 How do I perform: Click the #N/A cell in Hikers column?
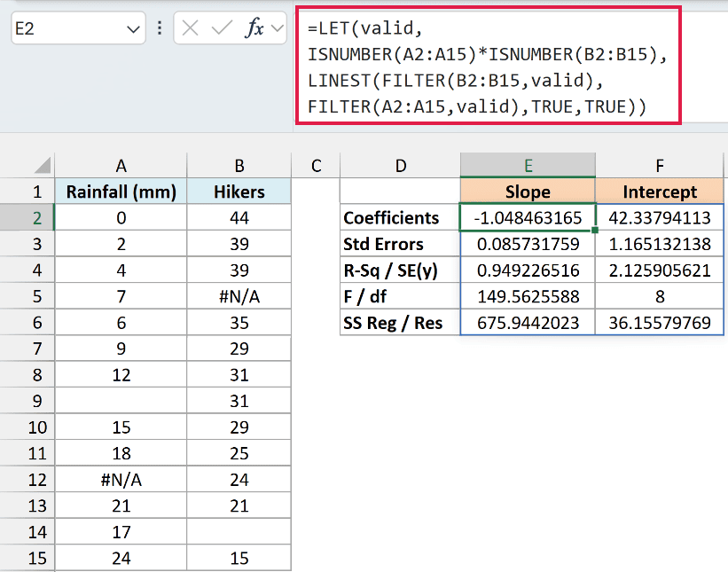[239, 296]
